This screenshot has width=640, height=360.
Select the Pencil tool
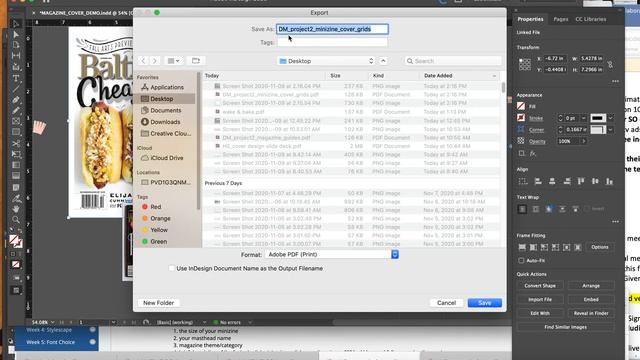pos(16,110)
